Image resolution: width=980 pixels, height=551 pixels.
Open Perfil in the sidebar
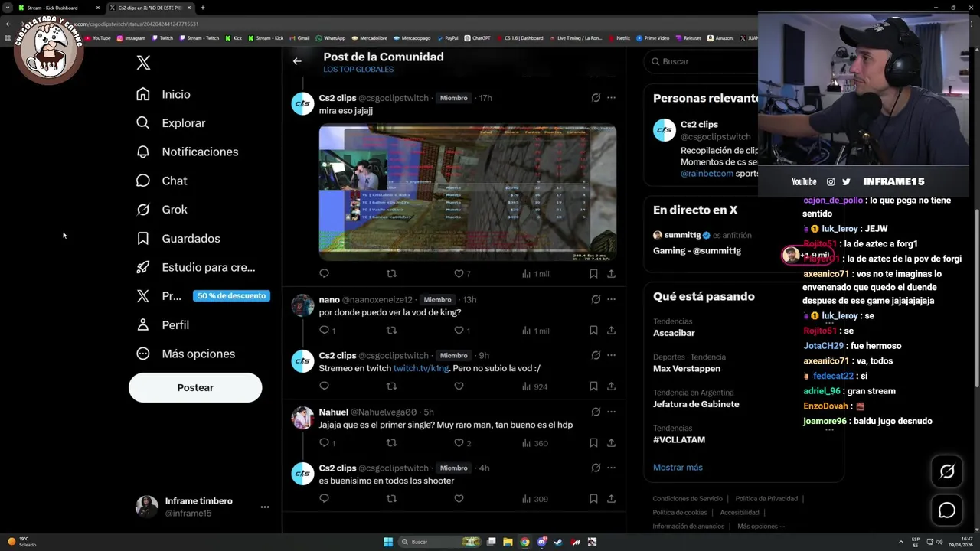pyautogui.click(x=162, y=325)
